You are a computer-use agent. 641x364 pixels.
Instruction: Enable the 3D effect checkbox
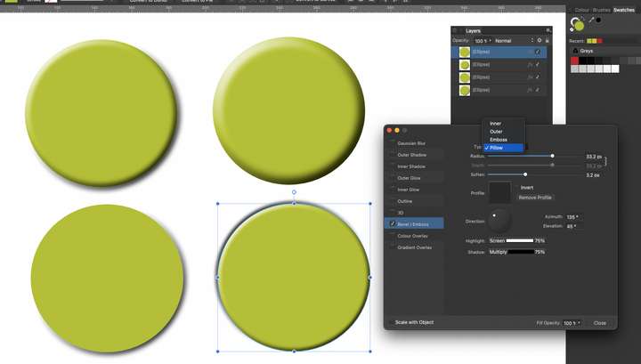pyautogui.click(x=393, y=213)
